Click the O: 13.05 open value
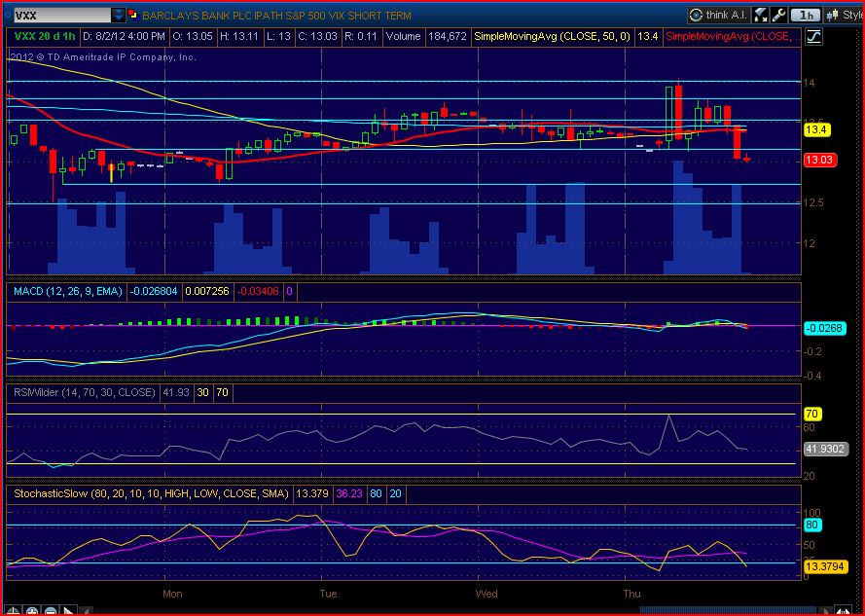Viewport: 865px width, 616px height. point(193,36)
